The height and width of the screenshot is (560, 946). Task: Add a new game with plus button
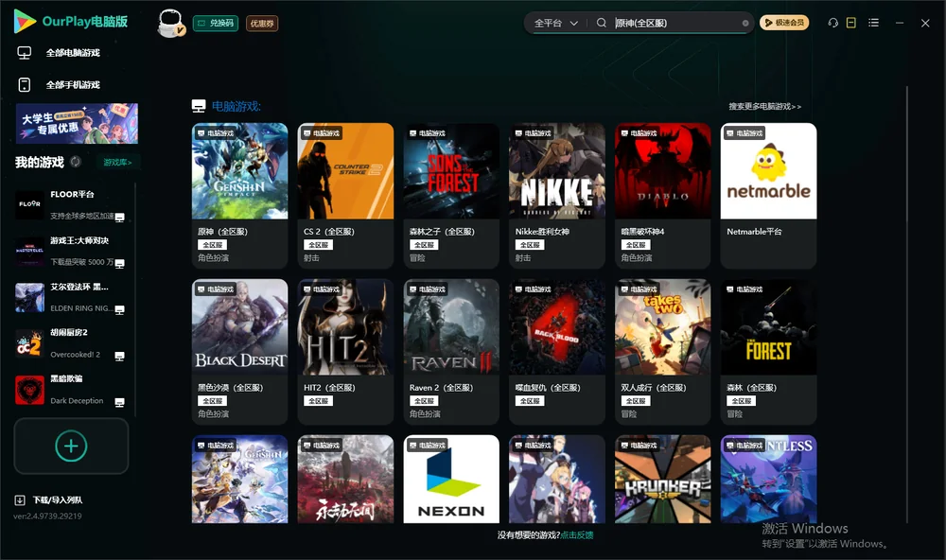coord(71,446)
